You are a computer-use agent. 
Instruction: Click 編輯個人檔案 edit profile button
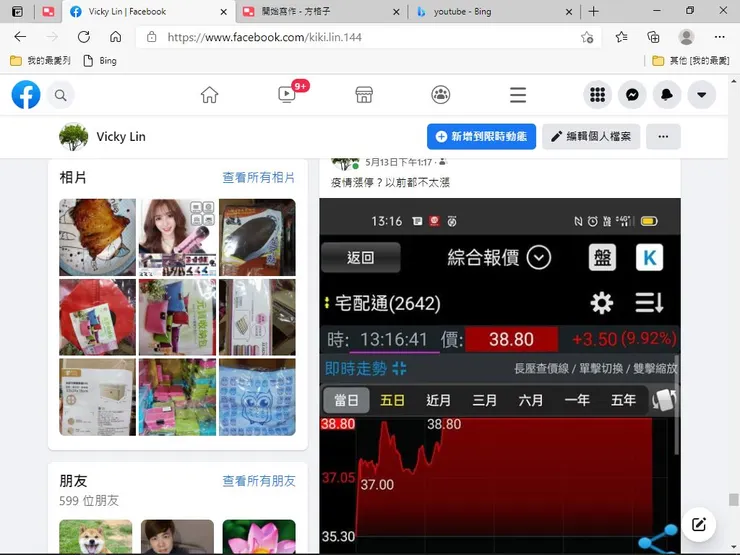[x=591, y=136]
